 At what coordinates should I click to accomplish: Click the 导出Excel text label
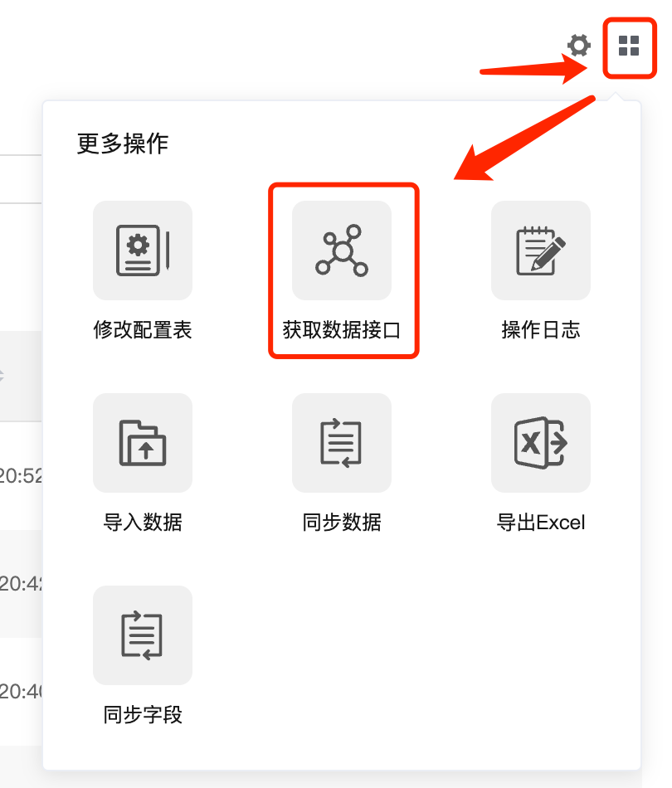(541, 523)
